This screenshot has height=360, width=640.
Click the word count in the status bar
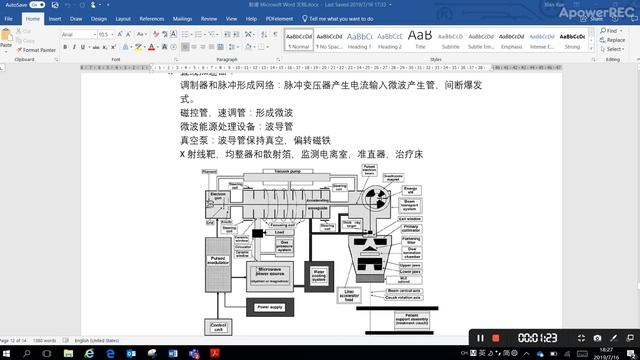tap(44, 340)
